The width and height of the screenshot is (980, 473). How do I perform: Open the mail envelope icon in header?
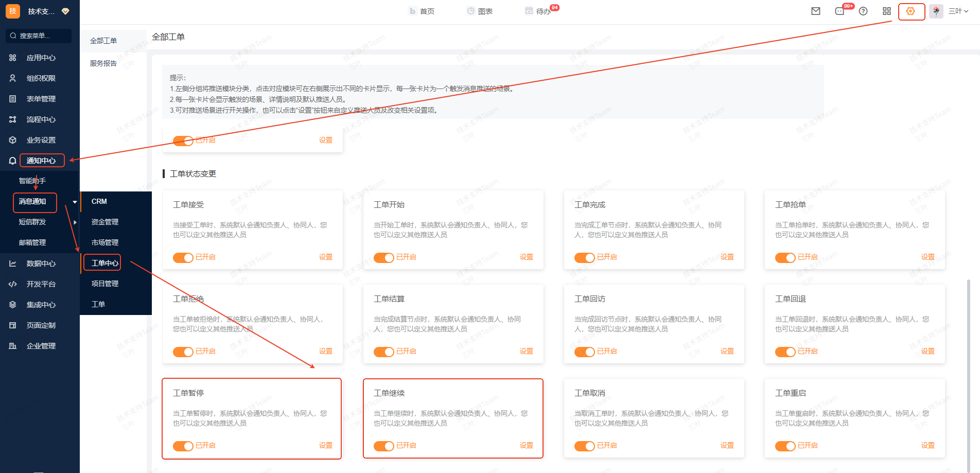(x=816, y=11)
